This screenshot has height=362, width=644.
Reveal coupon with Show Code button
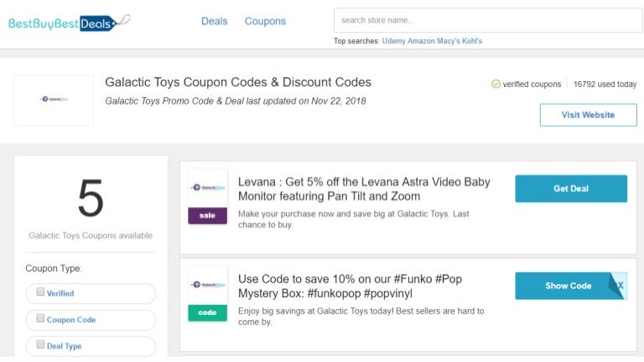569,286
